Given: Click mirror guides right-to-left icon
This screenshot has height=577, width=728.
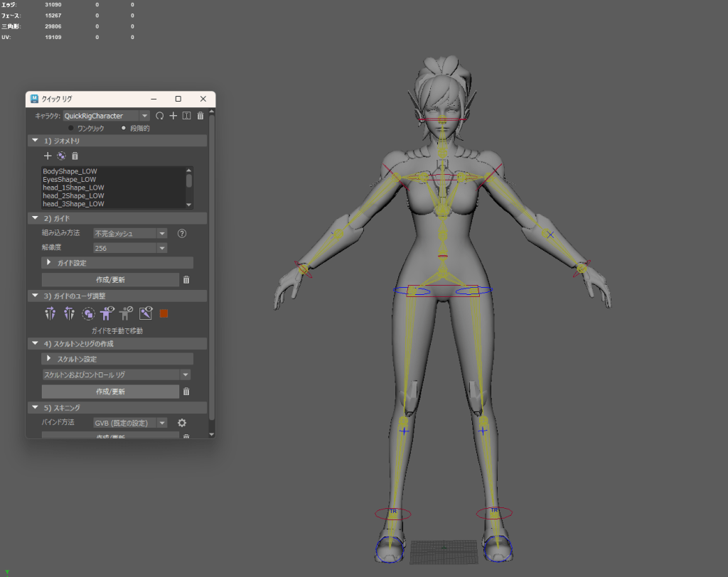Looking at the screenshot, I should click(x=69, y=313).
